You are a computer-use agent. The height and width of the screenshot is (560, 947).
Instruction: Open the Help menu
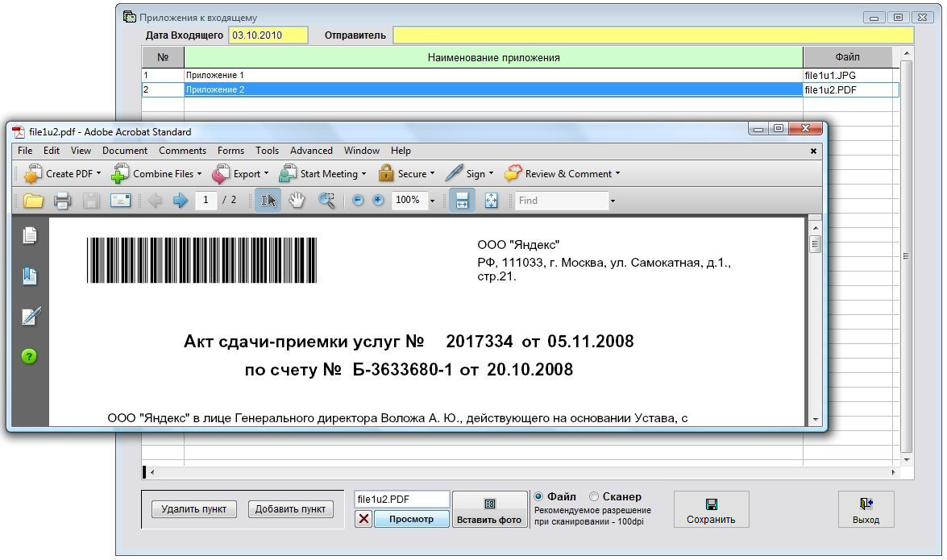[401, 151]
